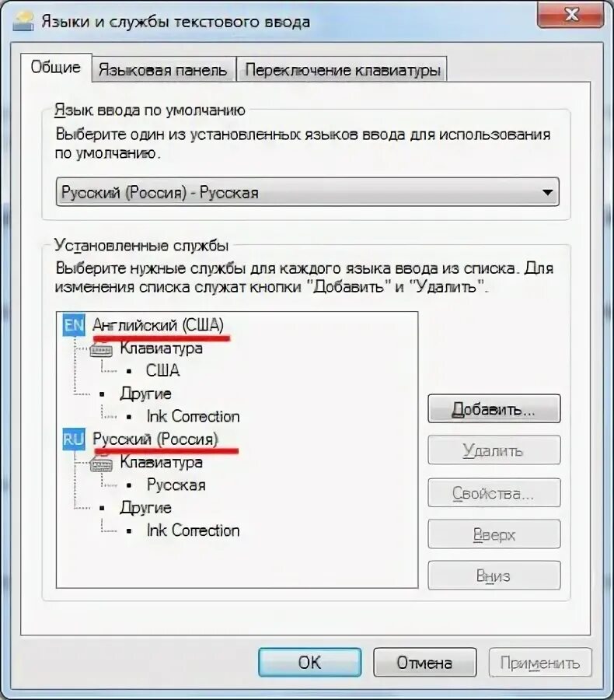This screenshot has height=700, width=614.
Task: Close the dialog with the X button
Action: (570, 15)
